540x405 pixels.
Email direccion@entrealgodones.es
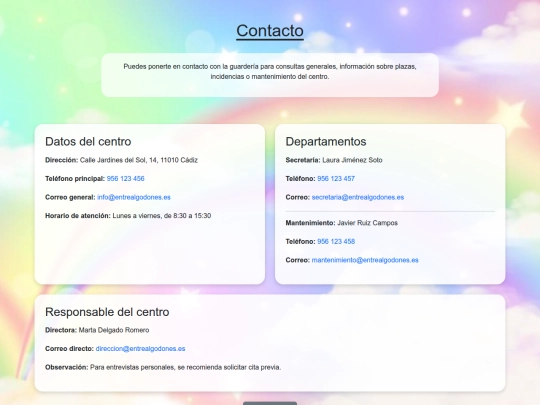[x=141, y=349]
